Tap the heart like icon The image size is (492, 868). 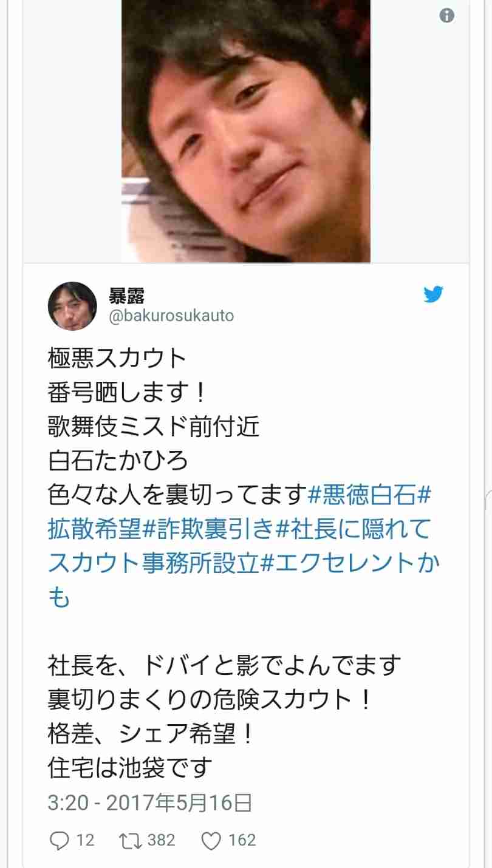click(210, 840)
